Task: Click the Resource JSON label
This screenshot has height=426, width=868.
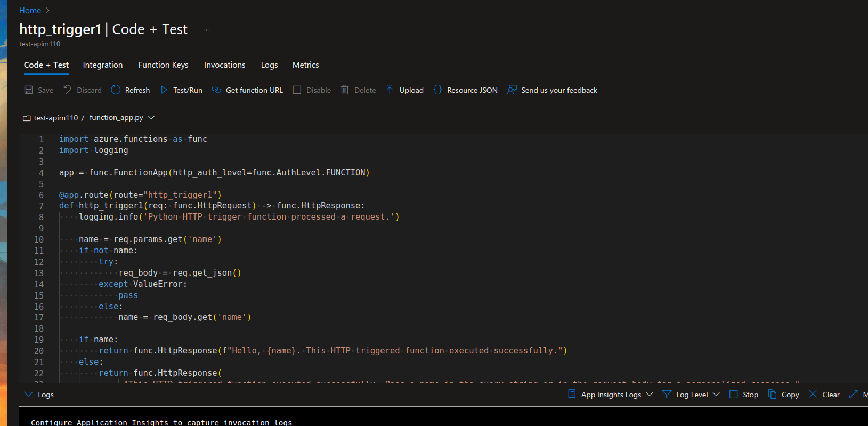Action: coord(472,90)
